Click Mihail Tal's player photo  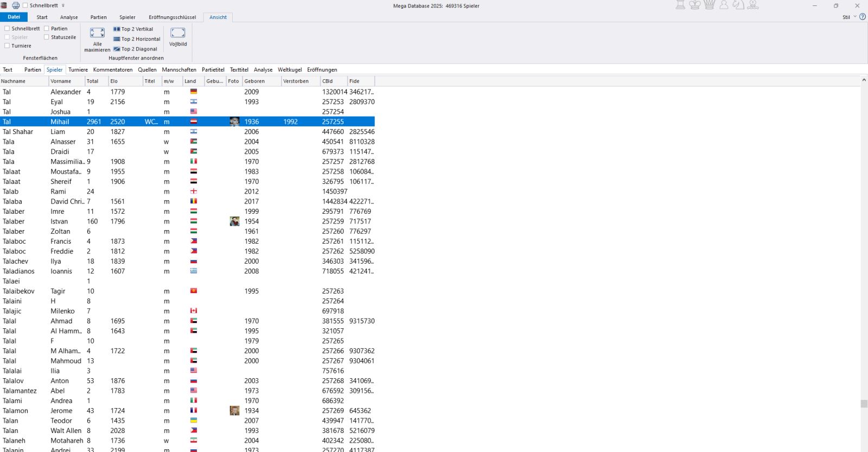pos(234,122)
